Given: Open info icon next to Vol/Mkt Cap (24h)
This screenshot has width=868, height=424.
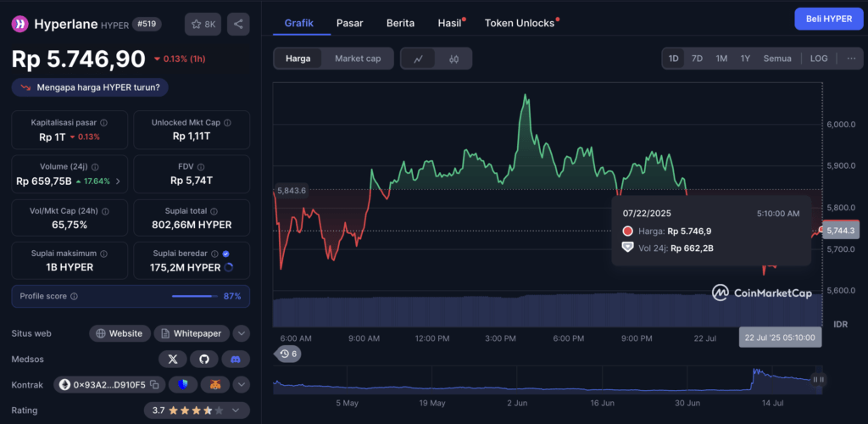Looking at the screenshot, I should point(105,211).
